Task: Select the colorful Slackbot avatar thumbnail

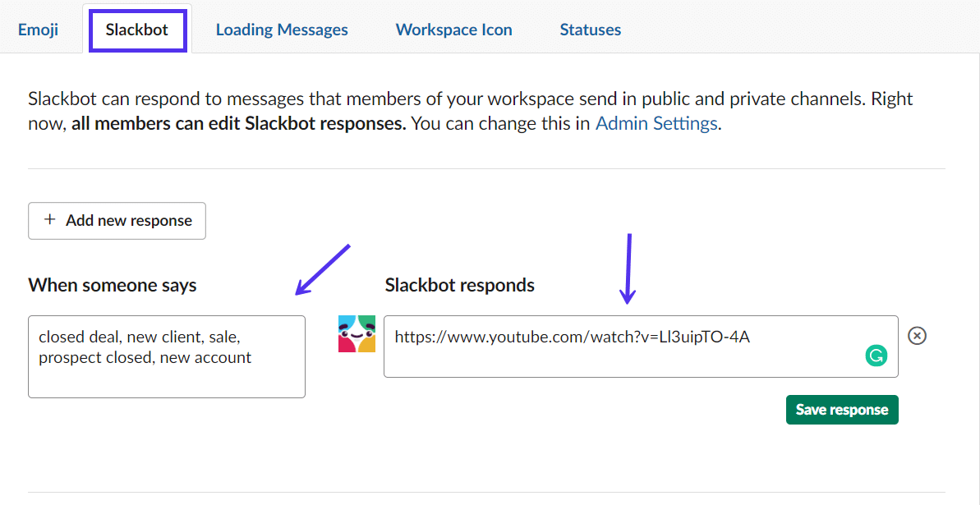Action: click(357, 334)
